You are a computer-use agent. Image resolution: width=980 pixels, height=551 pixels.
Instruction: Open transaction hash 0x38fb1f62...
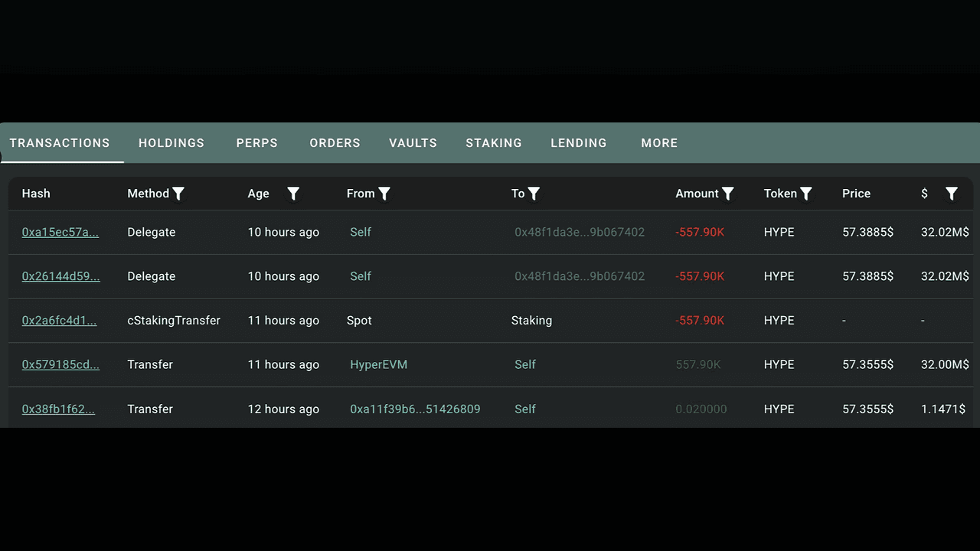(x=58, y=409)
